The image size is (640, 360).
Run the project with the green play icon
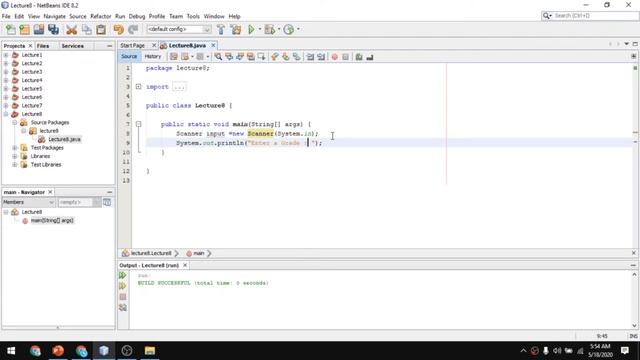[251, 29]
